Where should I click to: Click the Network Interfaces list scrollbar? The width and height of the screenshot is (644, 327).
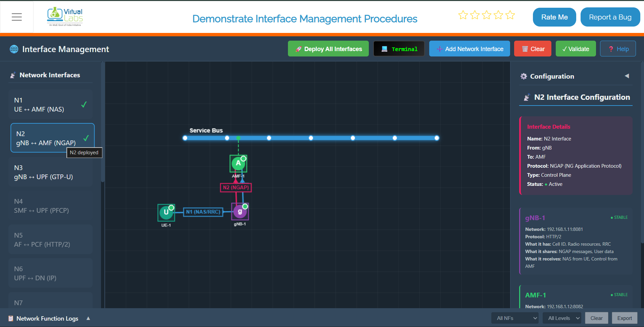click(103, 123)
